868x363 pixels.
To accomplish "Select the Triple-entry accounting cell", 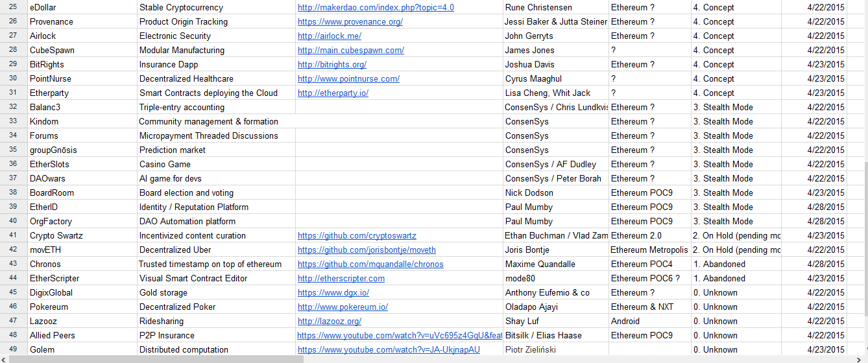I will click(216, 108).
